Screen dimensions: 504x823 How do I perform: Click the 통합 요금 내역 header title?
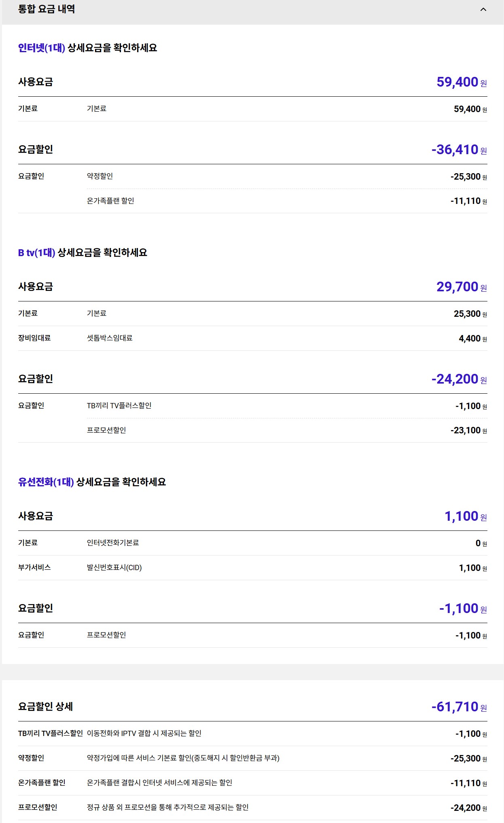click(x=47, y=9)
